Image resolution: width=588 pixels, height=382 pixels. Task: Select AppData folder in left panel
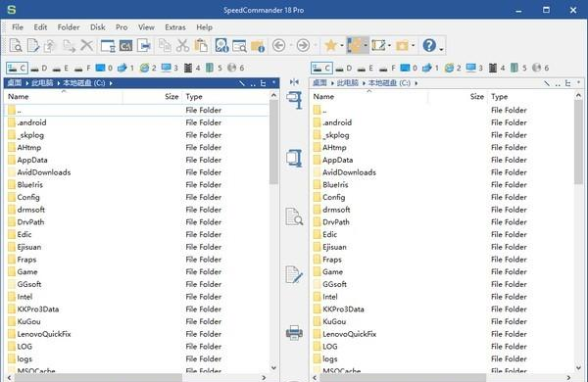32,160
